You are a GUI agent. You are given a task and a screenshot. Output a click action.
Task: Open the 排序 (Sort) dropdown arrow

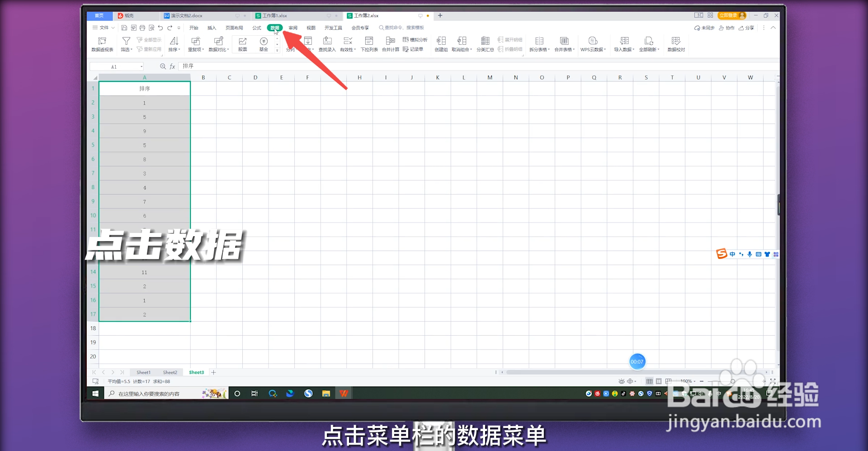(179, 50)
